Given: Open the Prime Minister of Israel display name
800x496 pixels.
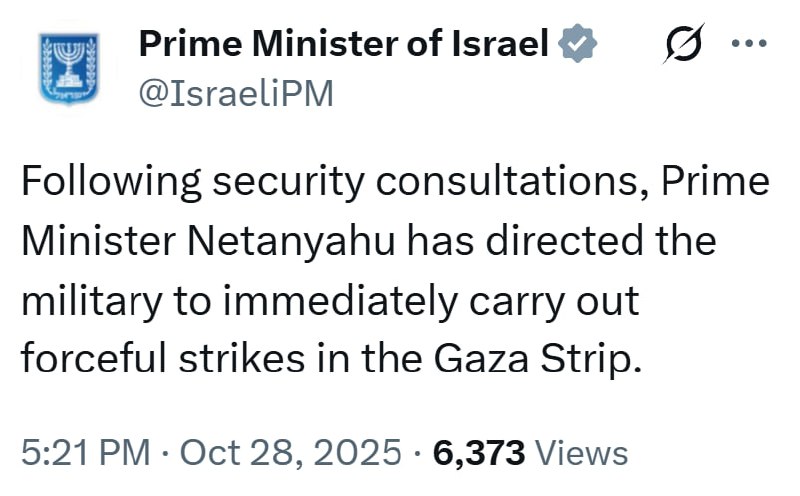Looking at the screenshot, I should [344, 44].
